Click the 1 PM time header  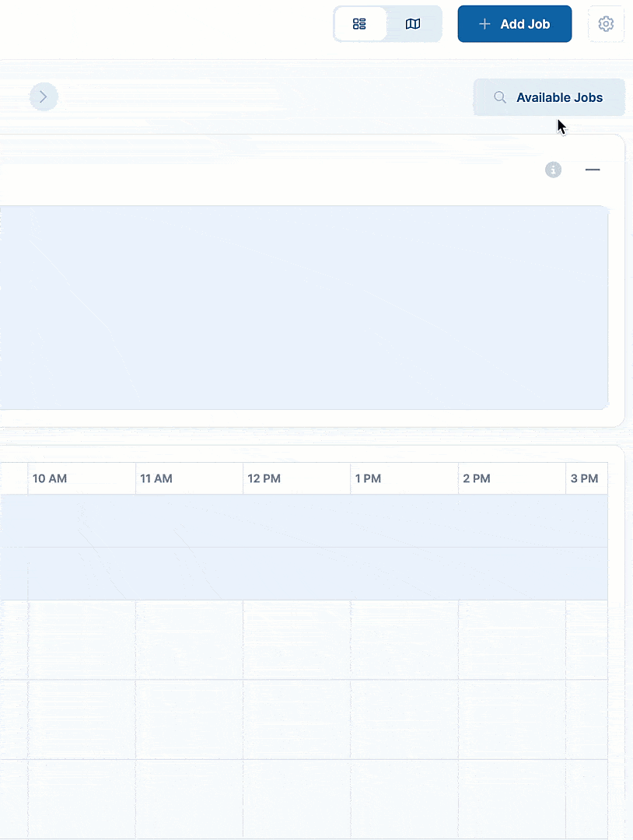[404, 478]
